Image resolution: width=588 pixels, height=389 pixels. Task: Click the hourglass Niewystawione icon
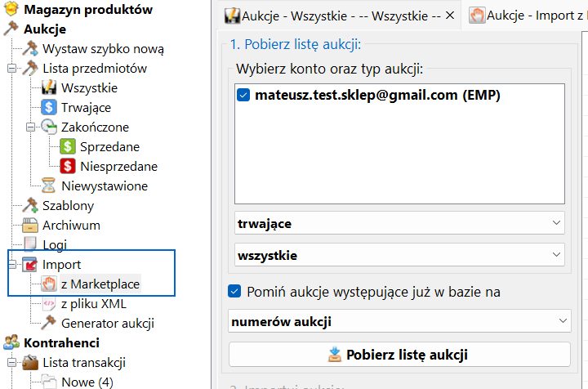[49, 186]
